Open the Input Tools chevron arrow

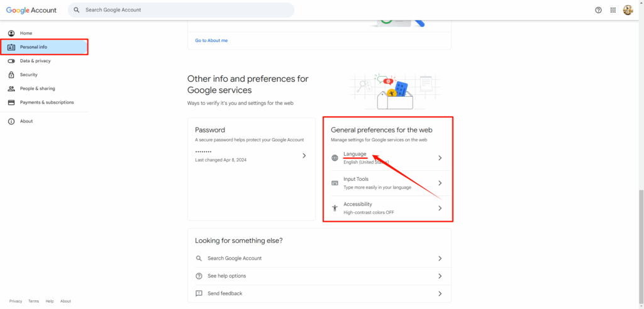coord(440,183)
